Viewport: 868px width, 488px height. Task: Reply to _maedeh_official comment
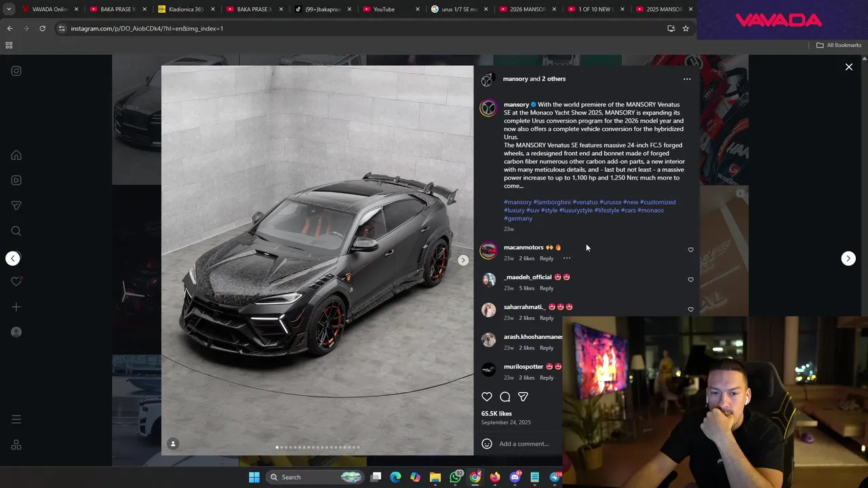[547, 288]
